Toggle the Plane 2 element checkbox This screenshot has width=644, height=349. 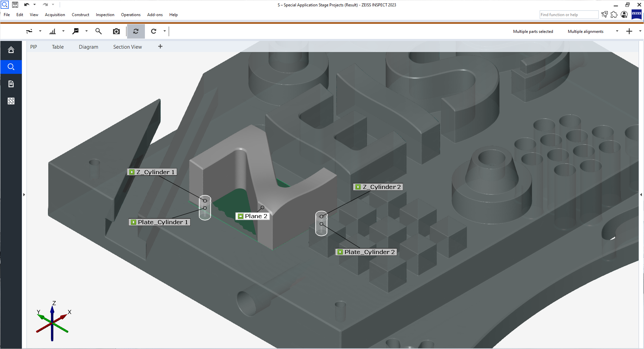click(241, 216)
